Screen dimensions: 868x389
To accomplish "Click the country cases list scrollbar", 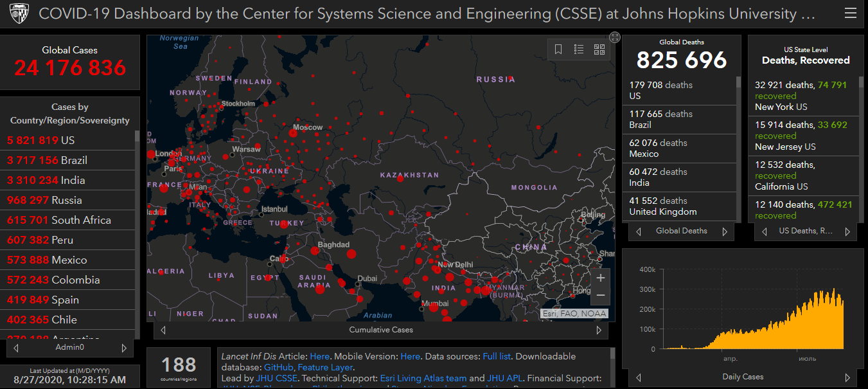I will (x=137, y=136).
